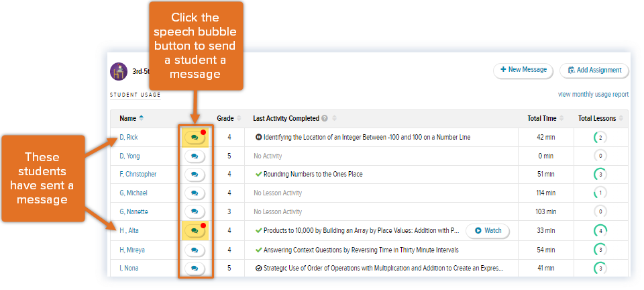Watch H, Alta's activity replay

point(488,231)
